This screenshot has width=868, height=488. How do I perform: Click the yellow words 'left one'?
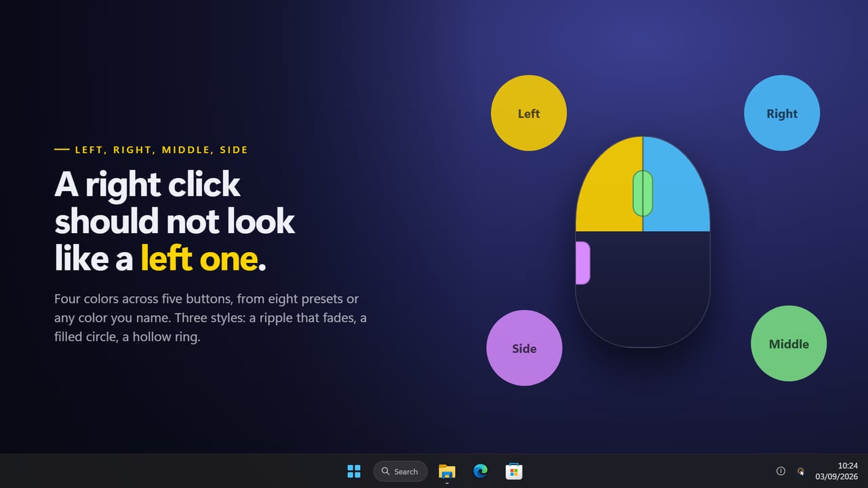[x=199, y=258]
